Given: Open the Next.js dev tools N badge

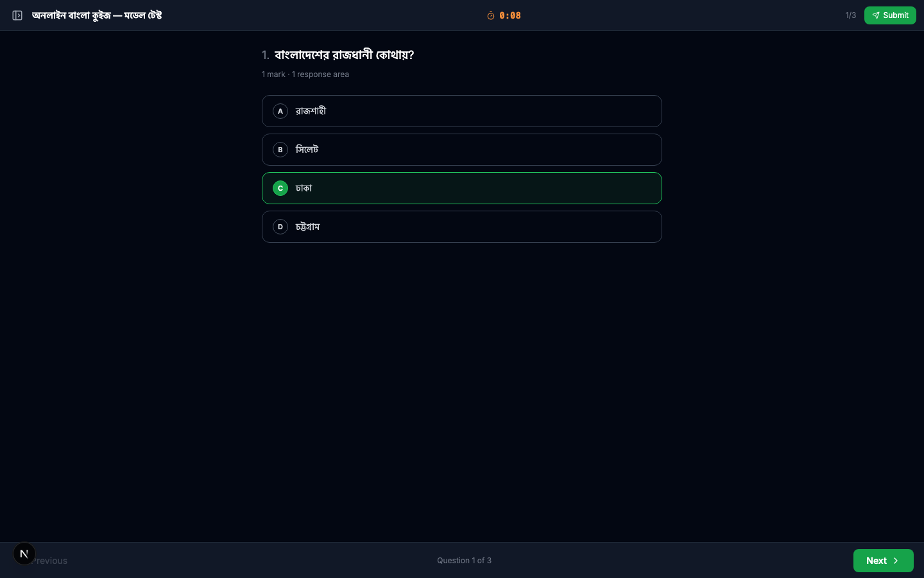Looking at the screenshot, I should 24,554.
